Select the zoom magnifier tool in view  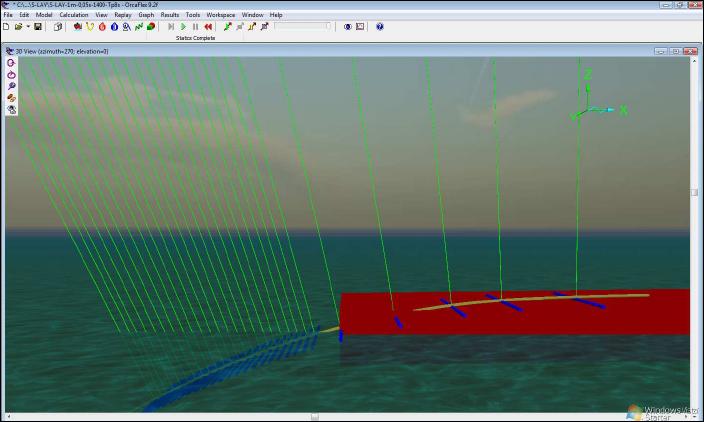tap(11, 86)
